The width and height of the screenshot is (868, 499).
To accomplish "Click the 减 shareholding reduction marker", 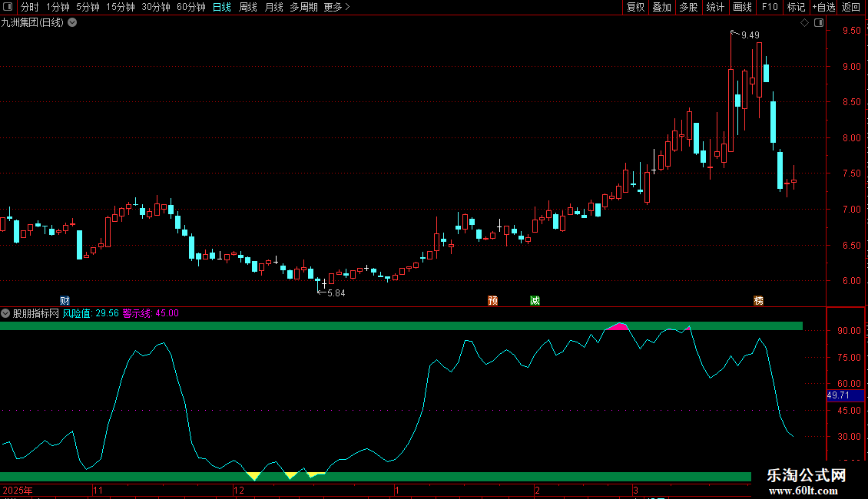I will tap(535, 300).
